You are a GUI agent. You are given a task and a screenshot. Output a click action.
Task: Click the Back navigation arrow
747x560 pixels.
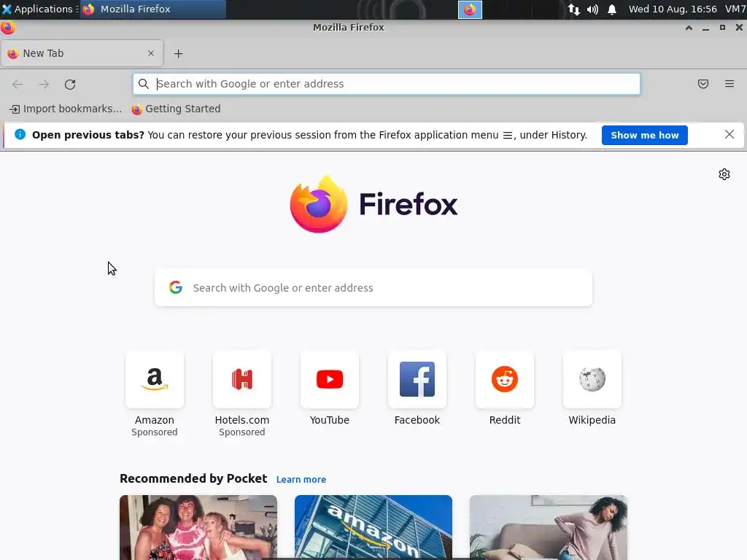[18, 85]
